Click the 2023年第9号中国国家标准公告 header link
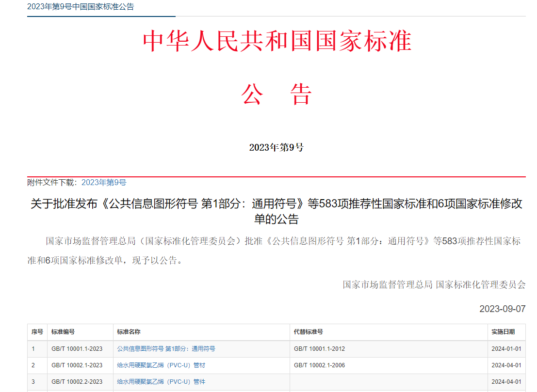The height and width of the screenshot is (392, 537). (x=81, y=7)
